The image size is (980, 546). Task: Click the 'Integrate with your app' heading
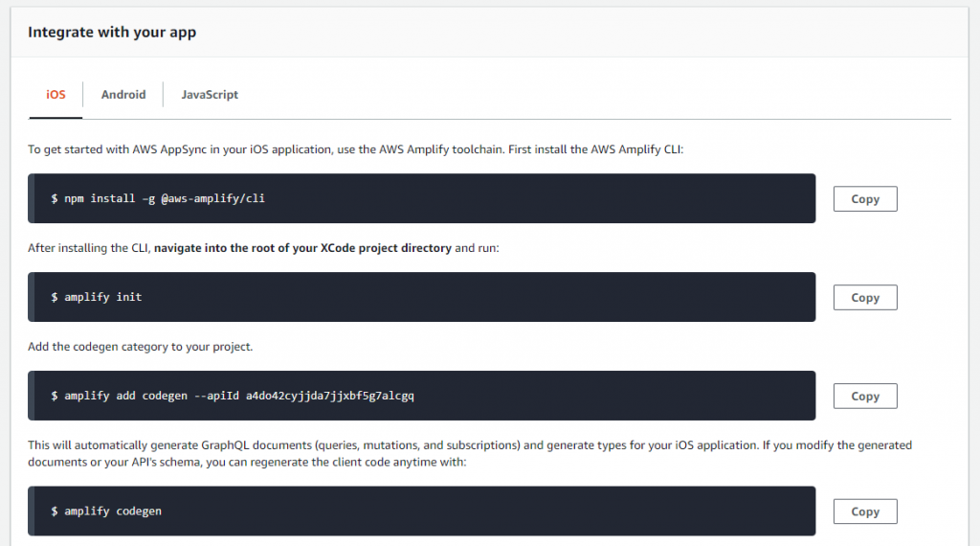pyautogui.click(x=112, y=32)
